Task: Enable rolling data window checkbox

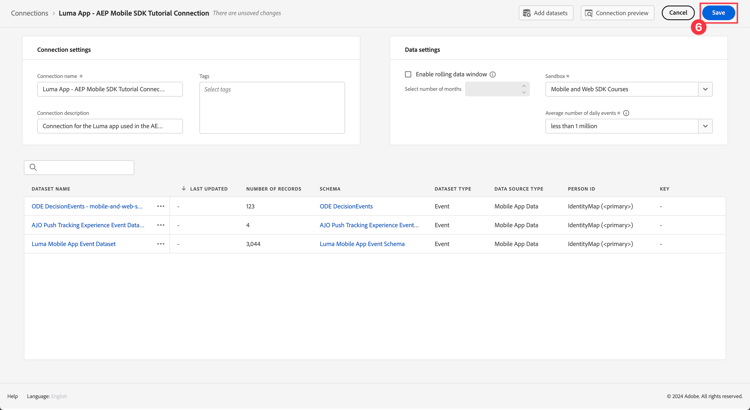Action: click(408, 74)
